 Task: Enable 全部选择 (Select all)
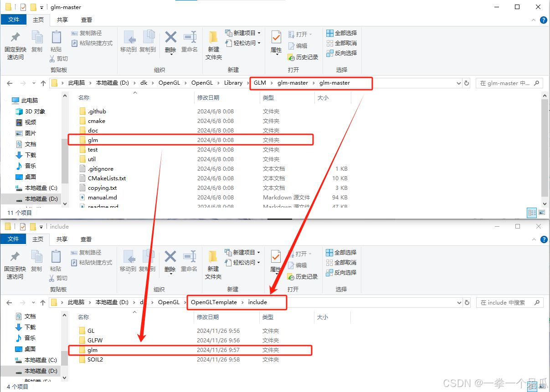point(341,33)
